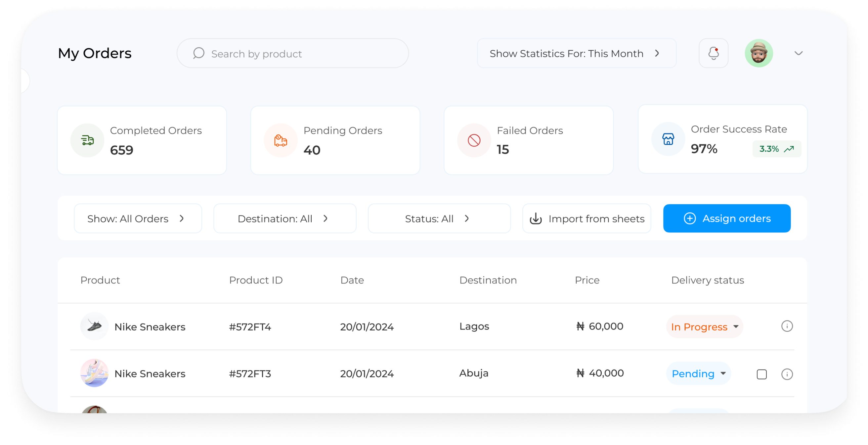Click Nike Sneakers name in Abuja row
This screenshot has height=445, width=868.
point(150,373)
